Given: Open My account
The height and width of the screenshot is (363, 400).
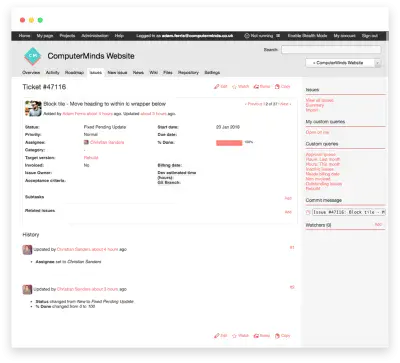Looking at the screenshot, I should coord(345,36).
